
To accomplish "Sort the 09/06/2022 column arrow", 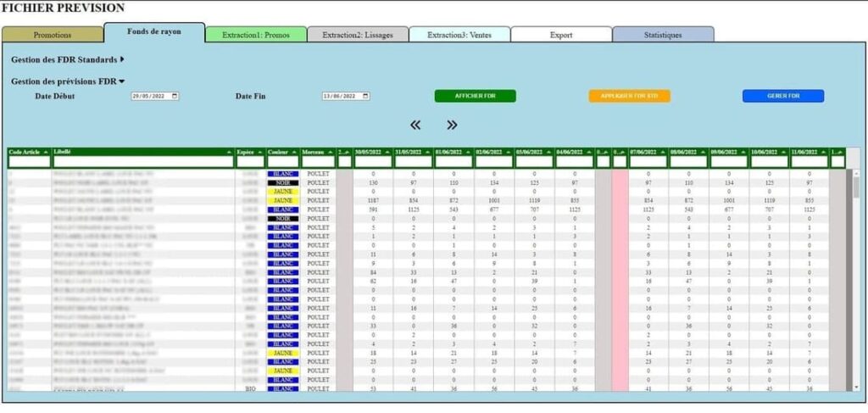I will (x=743, y=152).
